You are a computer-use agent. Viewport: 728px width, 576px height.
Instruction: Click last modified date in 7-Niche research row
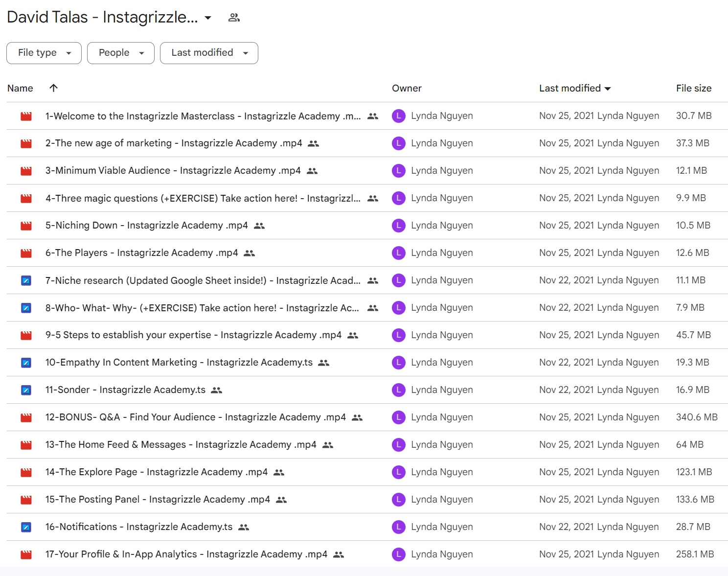pyautogui.click(x=567, y=280)
